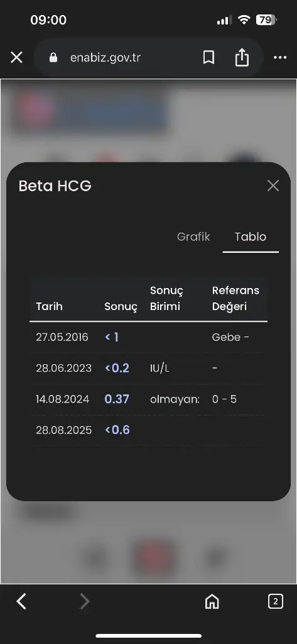Tap the 0.37 result value
Image resolution: width=297 pixels, height=644 pixels.
(x=117, y=399)
